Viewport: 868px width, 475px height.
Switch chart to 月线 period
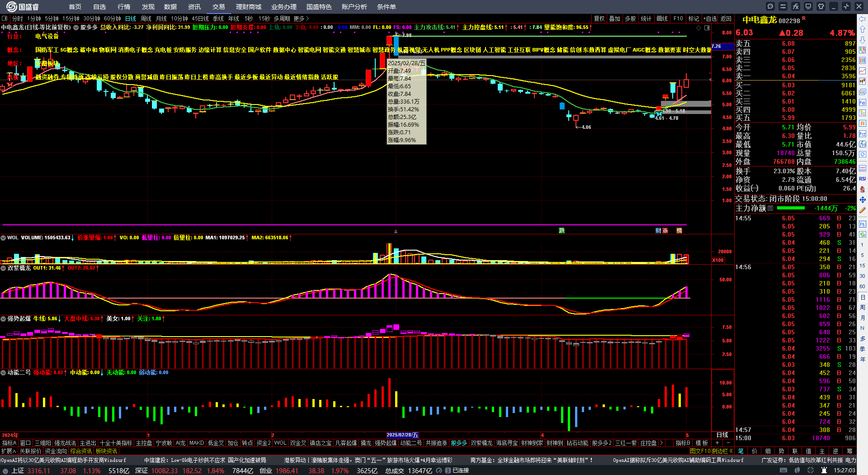pos(161,19)
